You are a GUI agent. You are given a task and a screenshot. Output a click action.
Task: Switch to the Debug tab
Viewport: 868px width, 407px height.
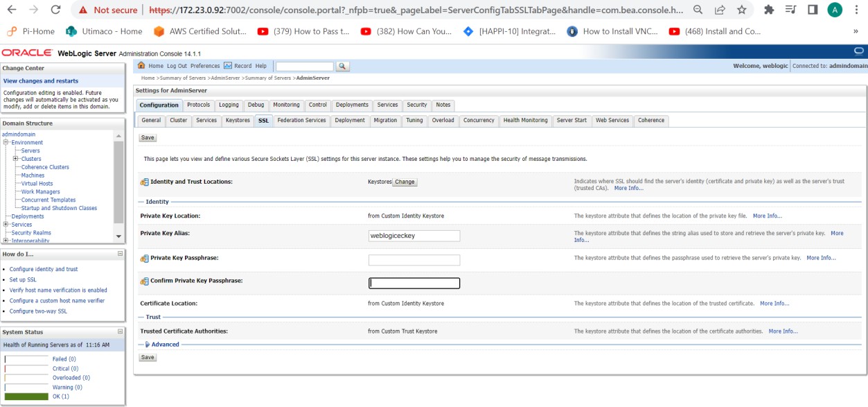[x=256, y=105]
